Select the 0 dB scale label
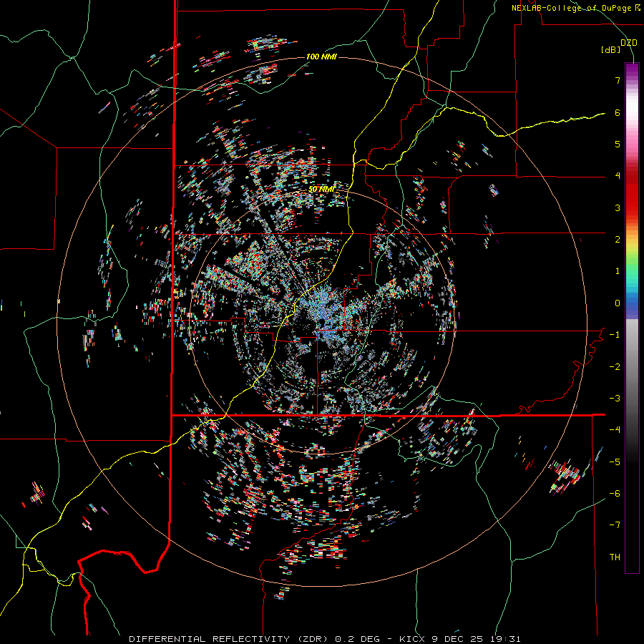The width and height of the screenshot is (644, 644). pos(618,303)
